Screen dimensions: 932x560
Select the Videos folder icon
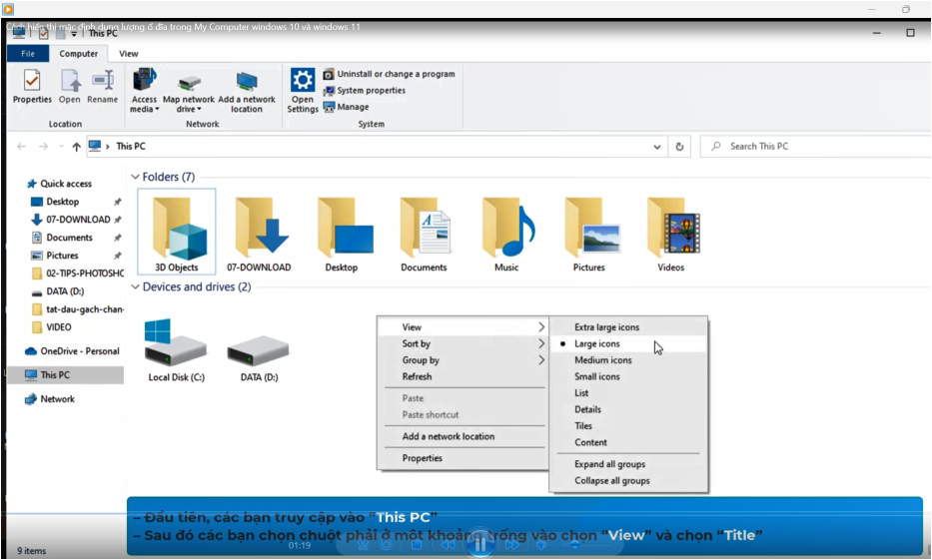[671, 234]
